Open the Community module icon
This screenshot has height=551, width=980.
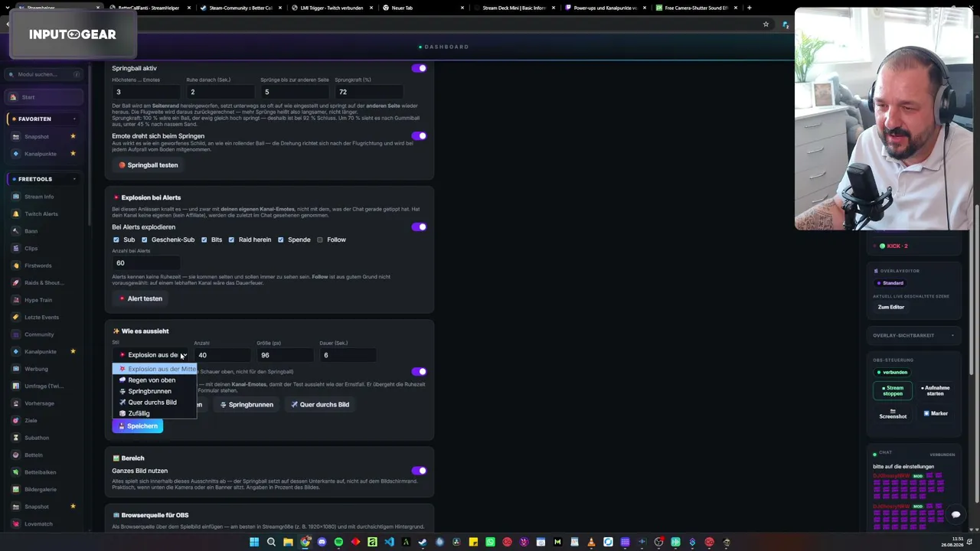(x=15, y=334)
